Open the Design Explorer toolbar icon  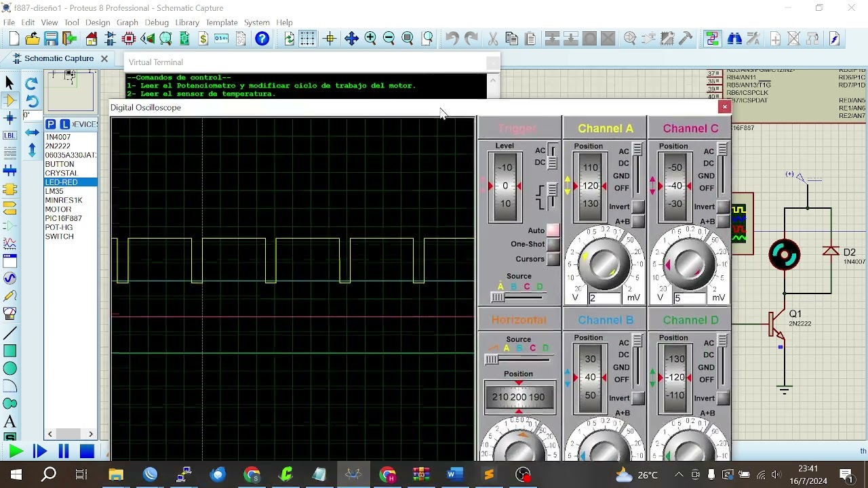(184, 39)
